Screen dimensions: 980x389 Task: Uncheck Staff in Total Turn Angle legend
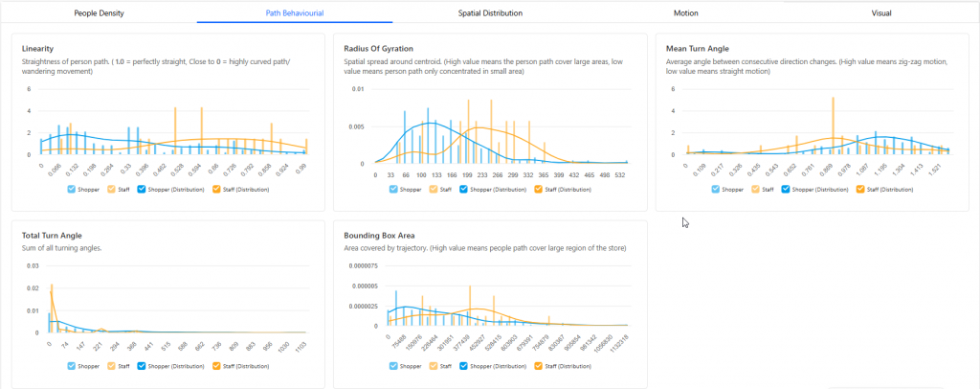coord(114,365)
